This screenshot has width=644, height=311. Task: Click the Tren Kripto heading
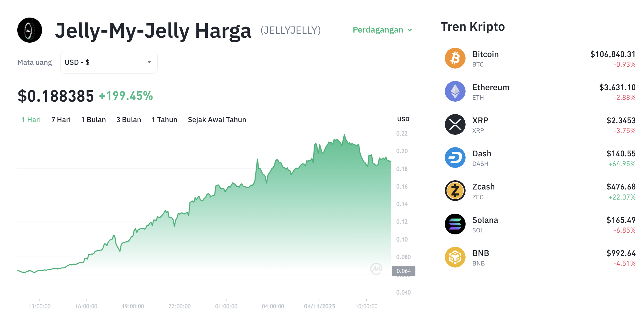tap(472, 26)
